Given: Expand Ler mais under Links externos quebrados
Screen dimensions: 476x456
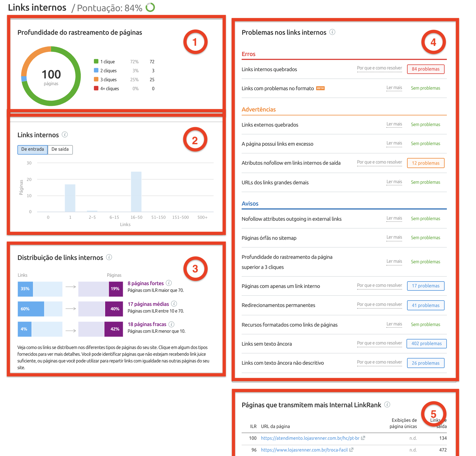Looking at the screenshot, I should (x=394, y=124).
